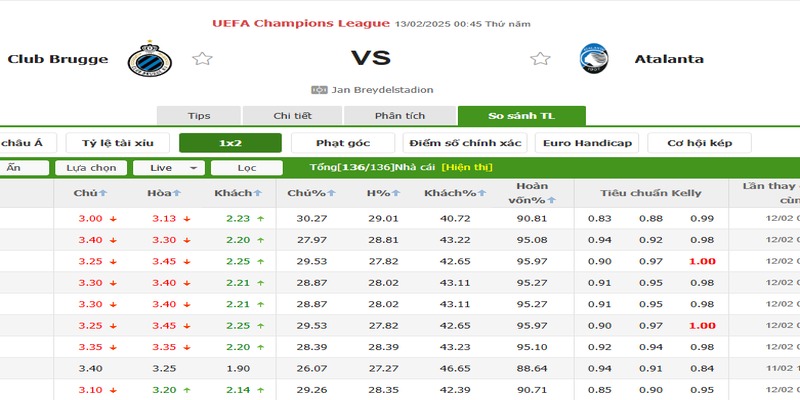The image size is (800, 400).
Task: Sort by the H% column arrow
Action: pos(396,193)
